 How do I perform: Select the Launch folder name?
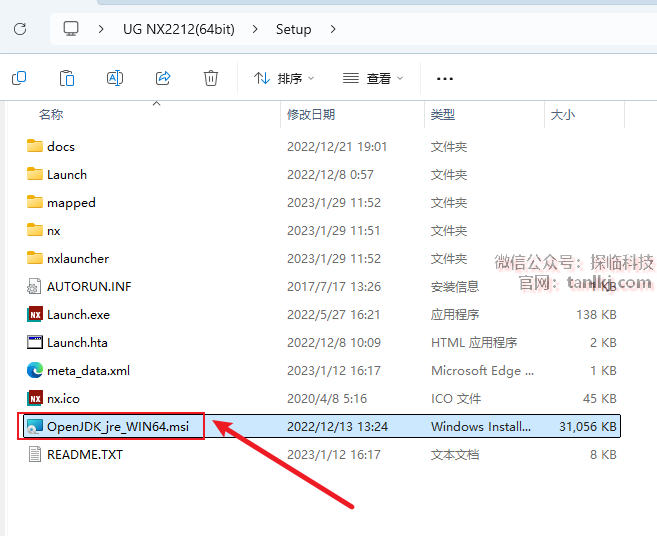pos(67,175)
